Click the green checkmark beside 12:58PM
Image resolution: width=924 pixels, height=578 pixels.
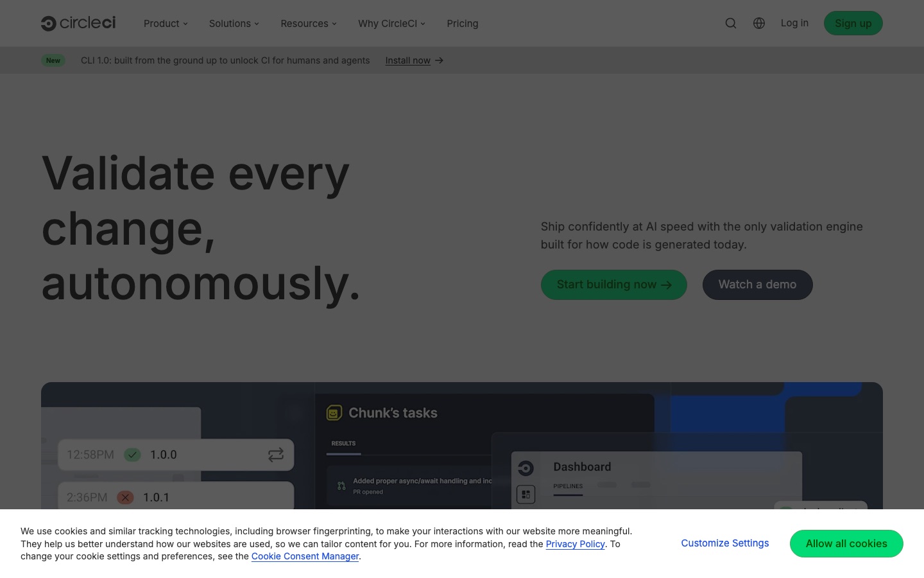[x=132, y=455]
